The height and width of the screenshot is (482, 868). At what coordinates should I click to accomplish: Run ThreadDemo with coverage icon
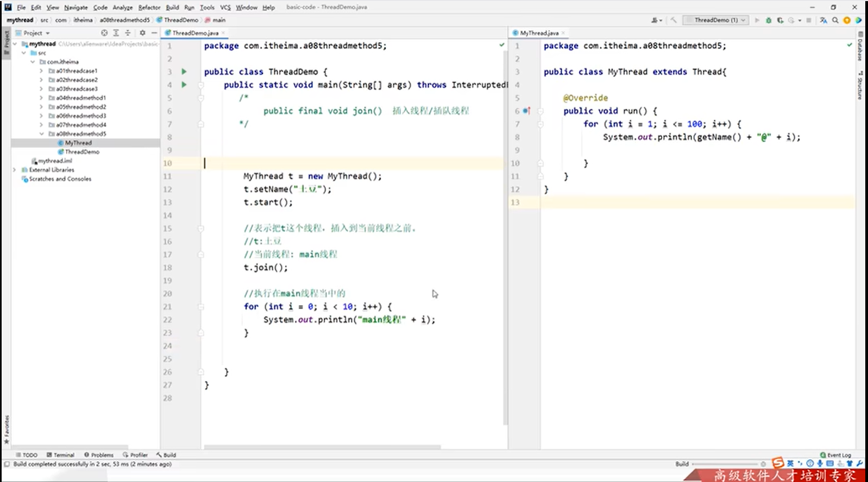(780, 20)
